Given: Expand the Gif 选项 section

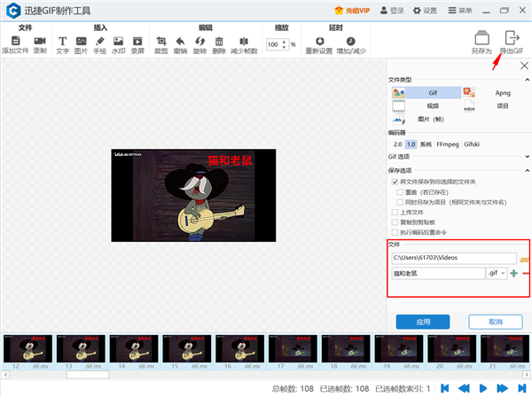Looking at the screenshot, I should click(528, 157).
